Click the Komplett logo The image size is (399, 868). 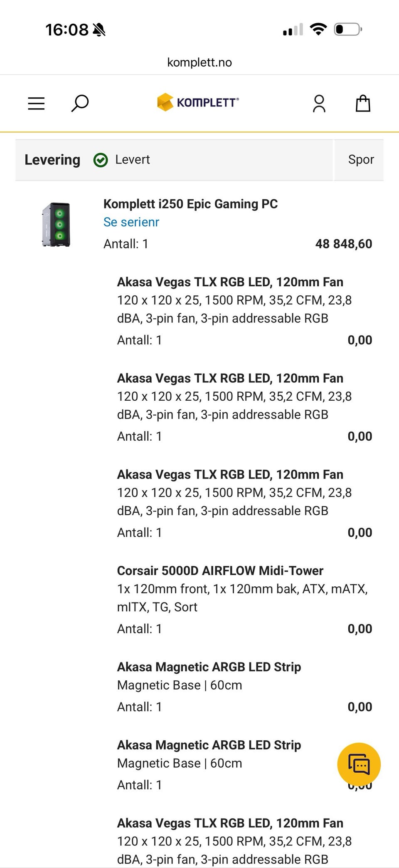198,102
